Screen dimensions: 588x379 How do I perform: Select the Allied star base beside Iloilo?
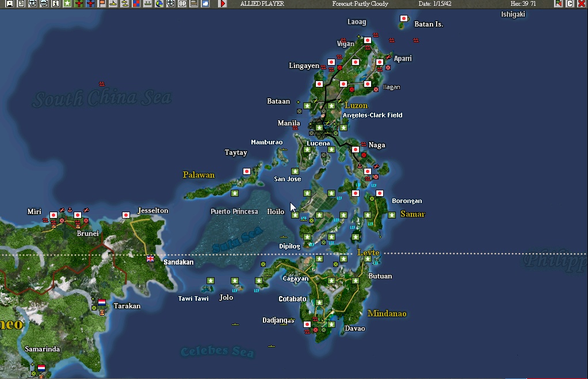[x=295, y=215]
